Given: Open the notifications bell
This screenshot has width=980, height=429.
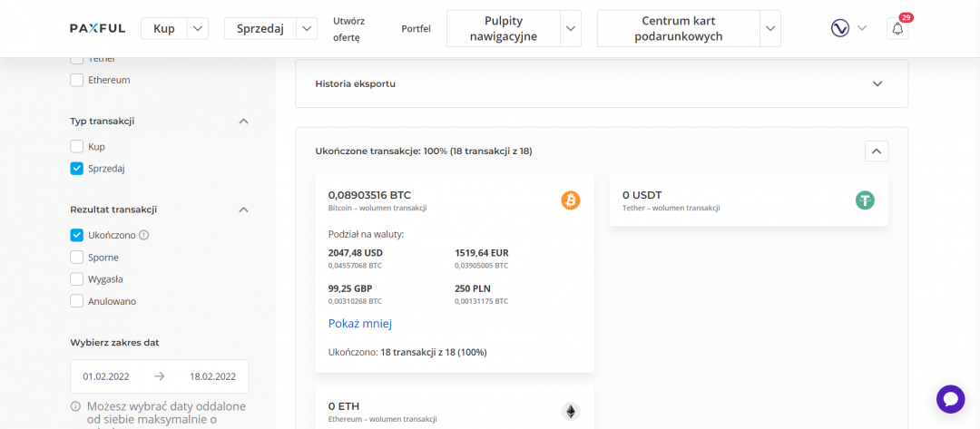Looking at the screenshot, I should click(897, 28).
